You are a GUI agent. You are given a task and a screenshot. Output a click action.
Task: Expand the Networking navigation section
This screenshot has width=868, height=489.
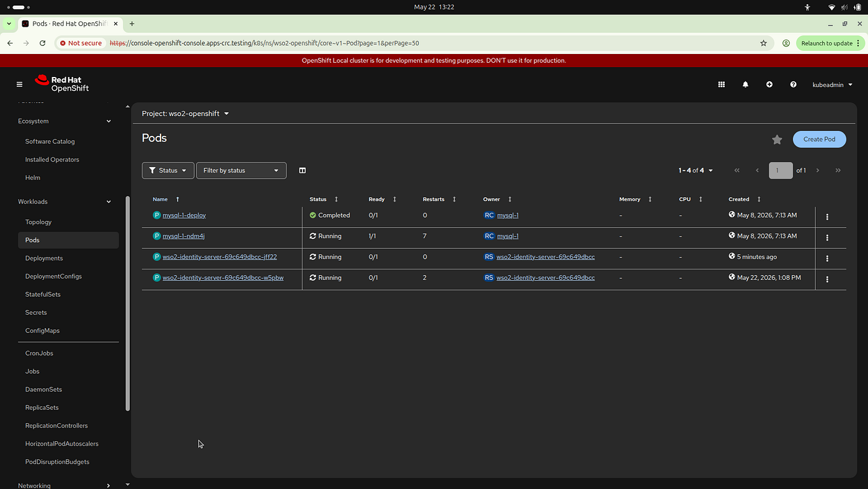[64, 485]
